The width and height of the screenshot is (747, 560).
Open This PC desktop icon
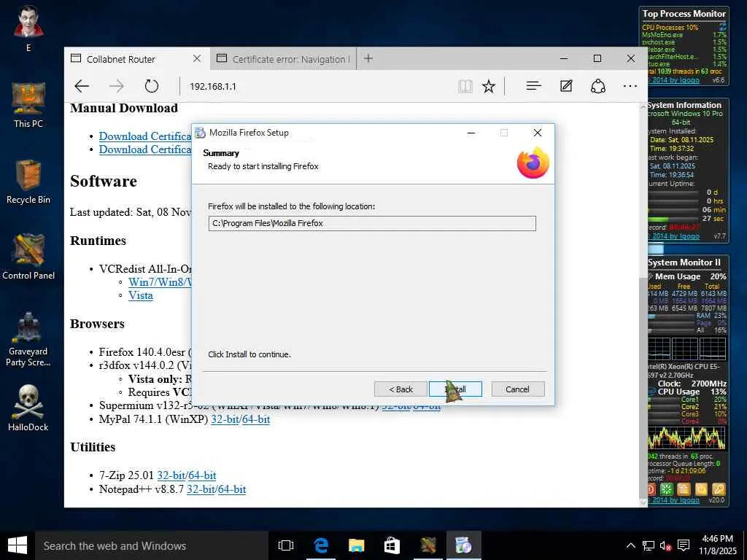coord(28,105)
